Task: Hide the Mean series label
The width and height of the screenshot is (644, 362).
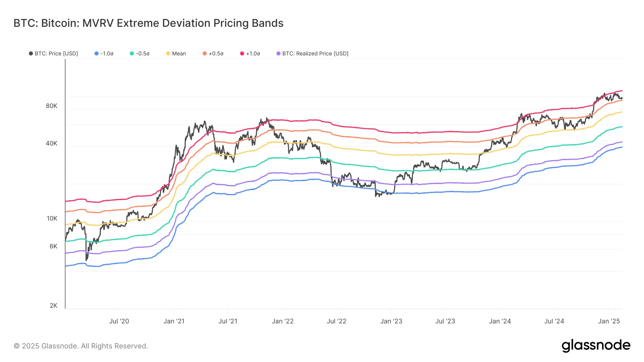Action: 179,54
